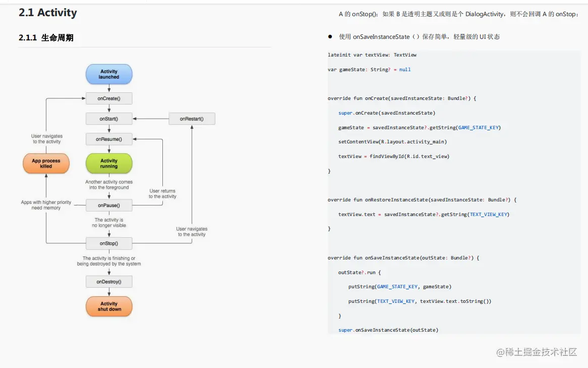588x368 pixels.
Task: Click 'override fun onRestoreInstanceState' code line
Action: [x=422, y=200]
